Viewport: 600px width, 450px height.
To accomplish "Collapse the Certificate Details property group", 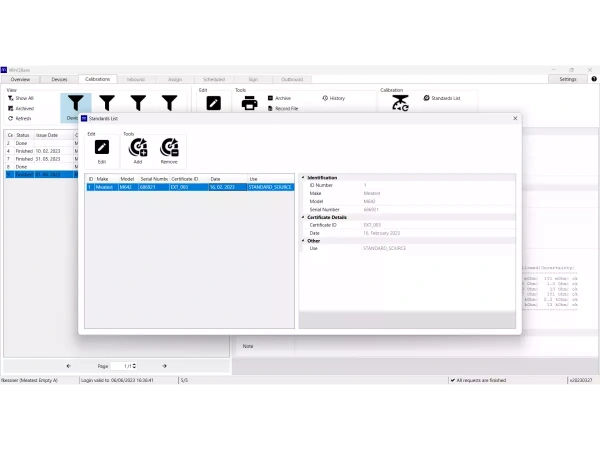I will pos(303,217).
